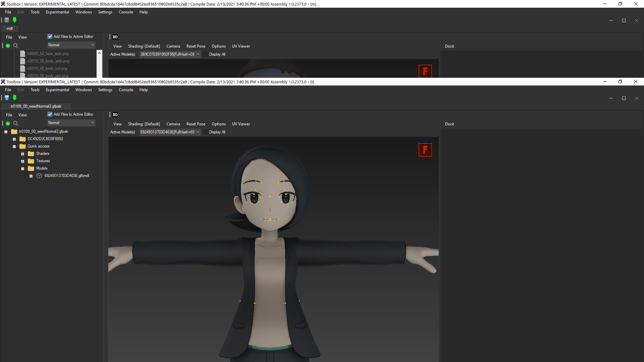Screen dimensions: 644x362
Task: Click the DC492D2CBD0F8852 folder icon
Action: point(22,139)
